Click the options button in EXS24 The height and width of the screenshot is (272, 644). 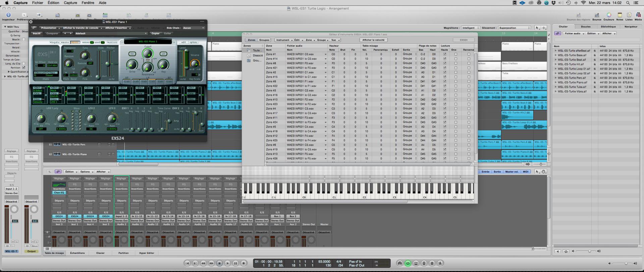tap(194, 42)
